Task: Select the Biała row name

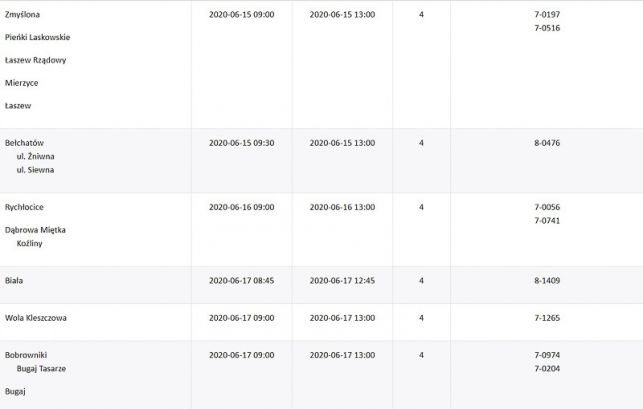Action: point(14,281)
